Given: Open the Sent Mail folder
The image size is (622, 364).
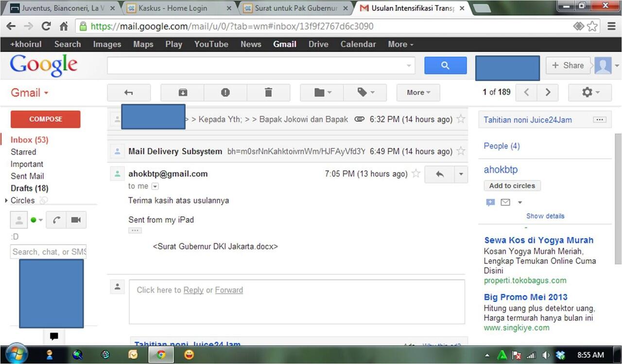Looking at the screenshot, I should click(x=27, y=176).
